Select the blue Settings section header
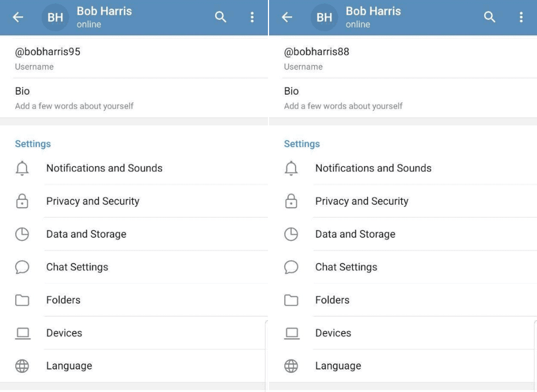This screenshot has width=537, height=392. pyautogui.click(x=32, y=143)
